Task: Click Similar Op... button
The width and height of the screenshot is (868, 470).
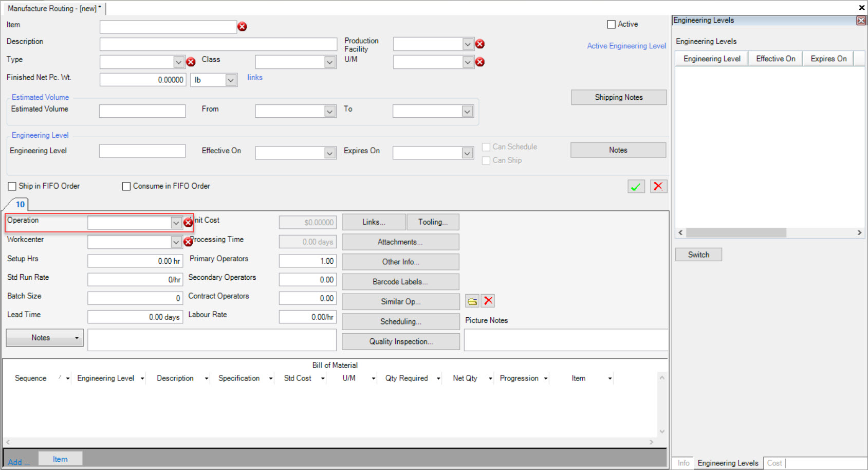Action: click(401, 302)
